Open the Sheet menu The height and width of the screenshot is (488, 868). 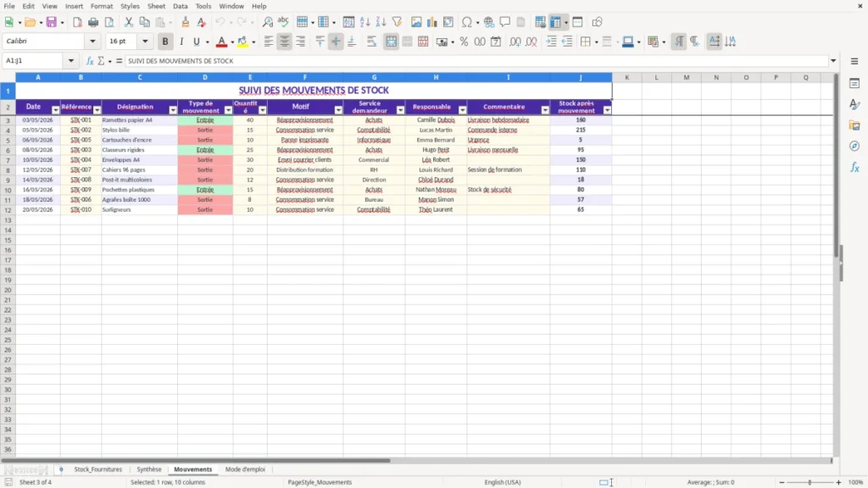[156, 6]
